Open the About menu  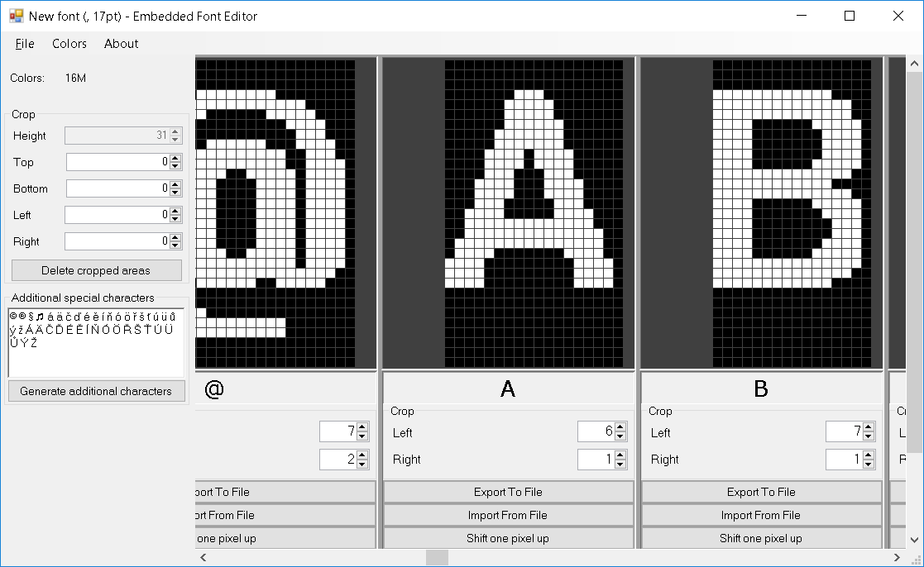click(121, 44)
